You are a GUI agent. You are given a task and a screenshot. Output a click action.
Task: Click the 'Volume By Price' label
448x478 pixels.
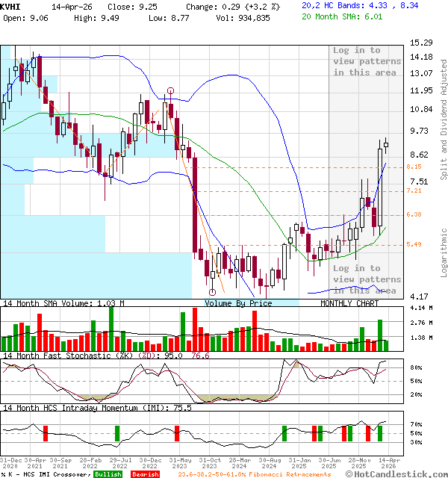pos(239,303)
